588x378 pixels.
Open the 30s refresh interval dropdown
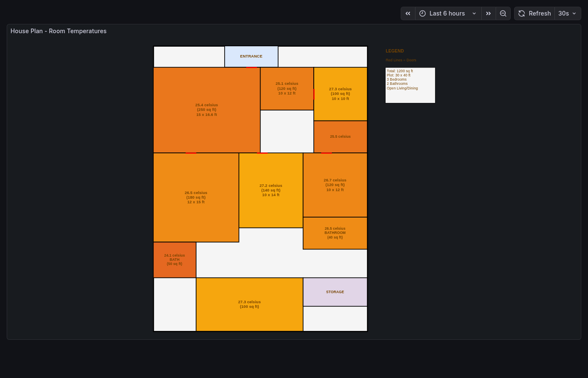568,13
